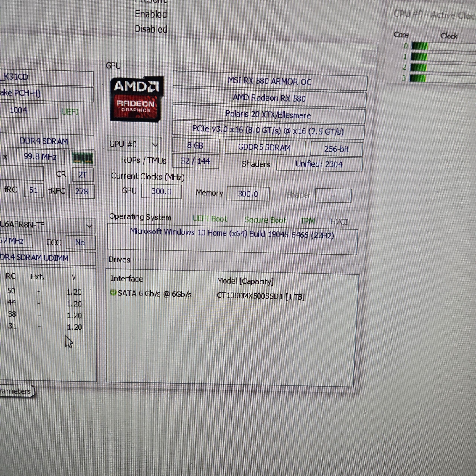The height and width of the screenshot is (476, 476).
Task: Click the UEFI Boot indicator
Action: point(210,219)
